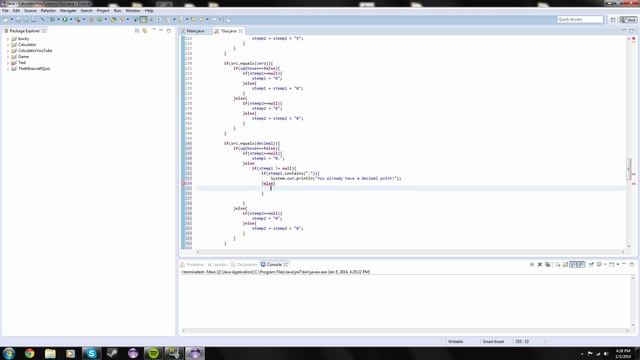
Task: Click the error marker beside line 254
Action: click(183, 183)
